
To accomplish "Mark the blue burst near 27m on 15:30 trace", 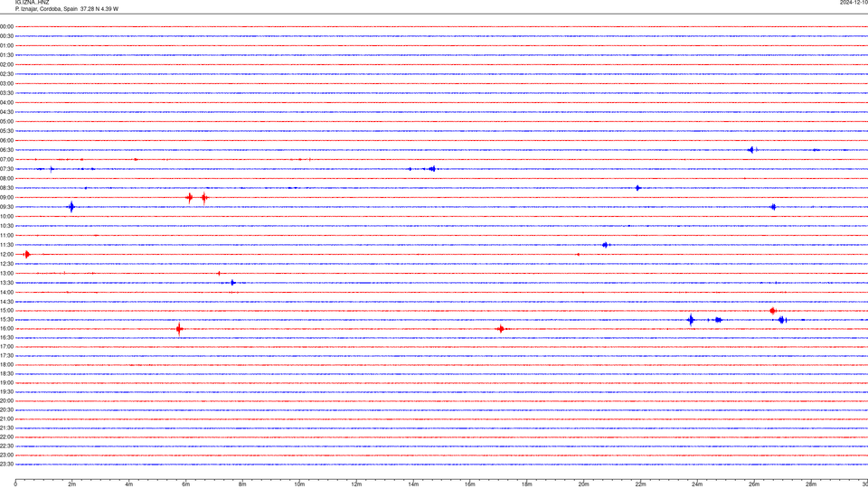I will pos(781,320).
